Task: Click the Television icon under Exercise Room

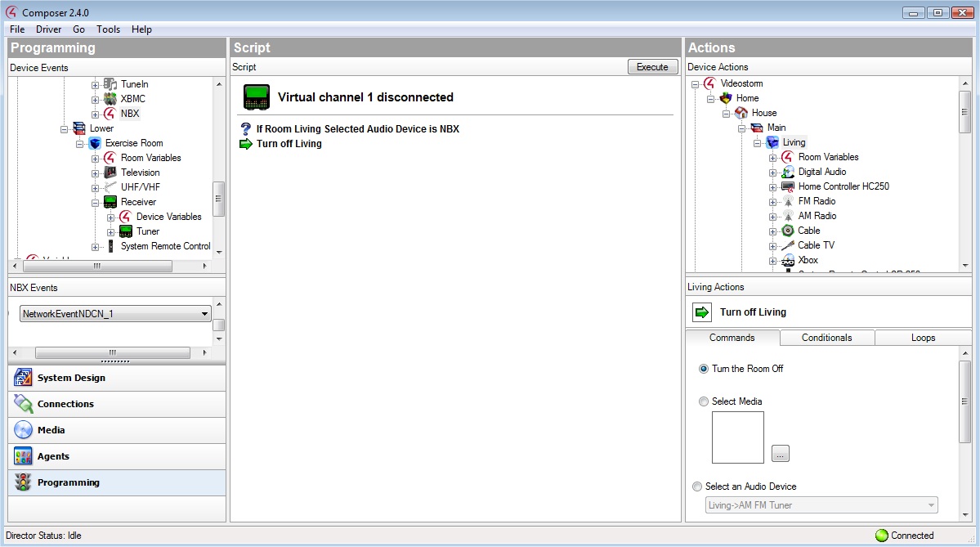Action: pos(110,173)
